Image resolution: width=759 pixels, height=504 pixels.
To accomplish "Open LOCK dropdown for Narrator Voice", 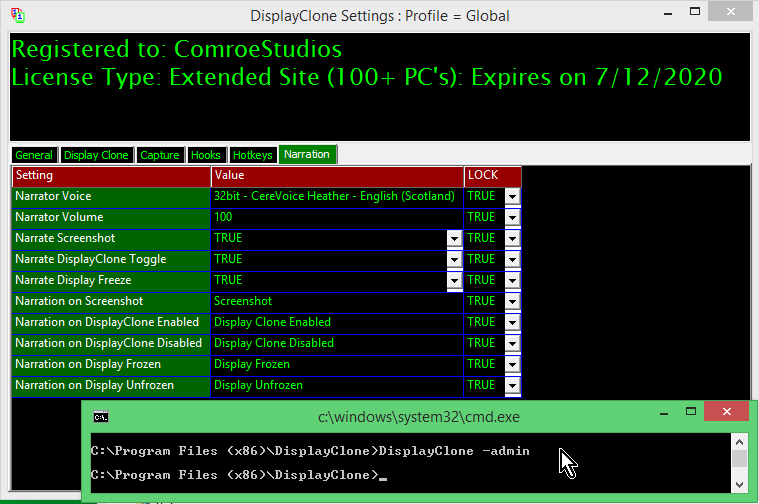I will (x=512, y=197).
